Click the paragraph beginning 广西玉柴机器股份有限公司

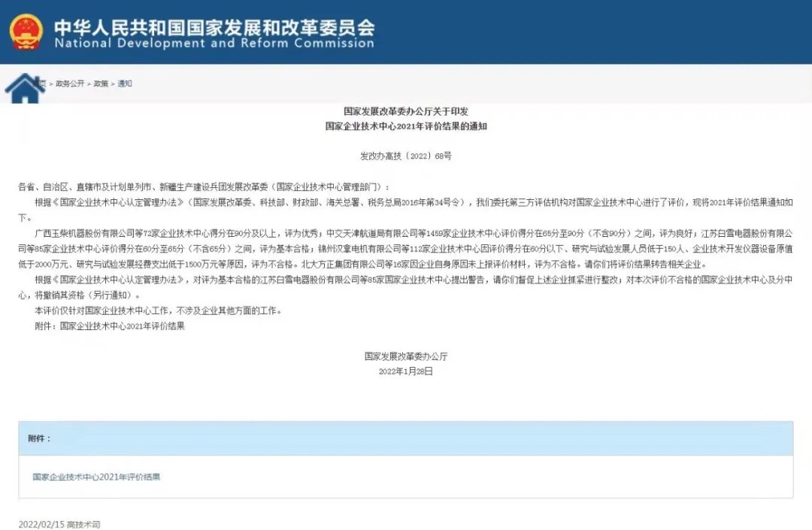pos(406,249)
